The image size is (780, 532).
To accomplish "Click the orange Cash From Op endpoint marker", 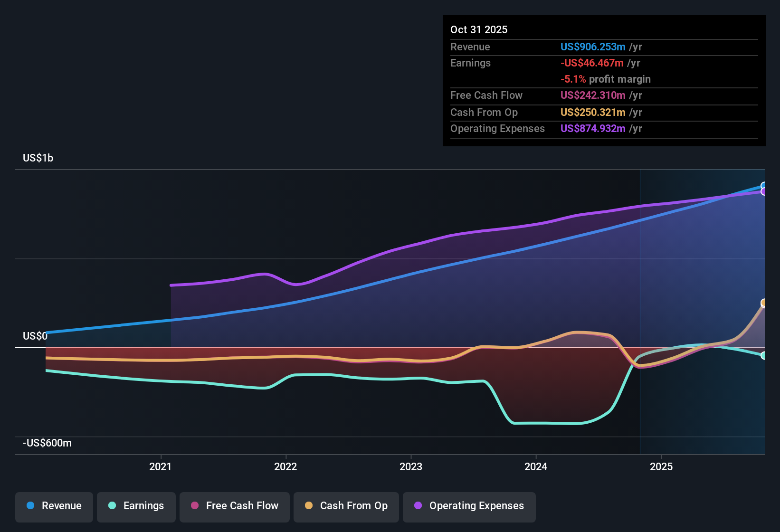I will click(x=764, y=303).
